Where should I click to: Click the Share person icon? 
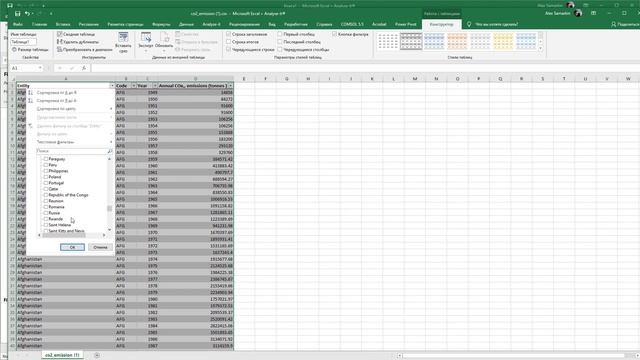coord(613,24)
